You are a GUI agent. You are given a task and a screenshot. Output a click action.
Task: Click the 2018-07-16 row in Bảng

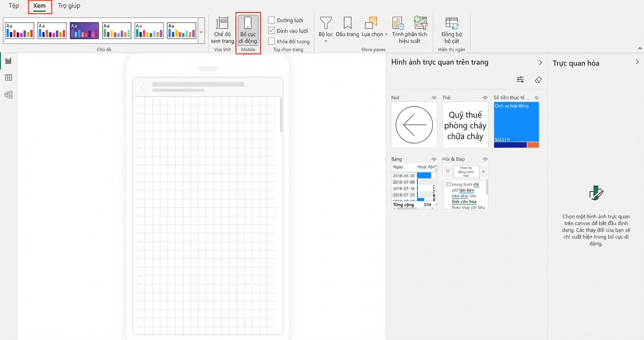(413, 189)
